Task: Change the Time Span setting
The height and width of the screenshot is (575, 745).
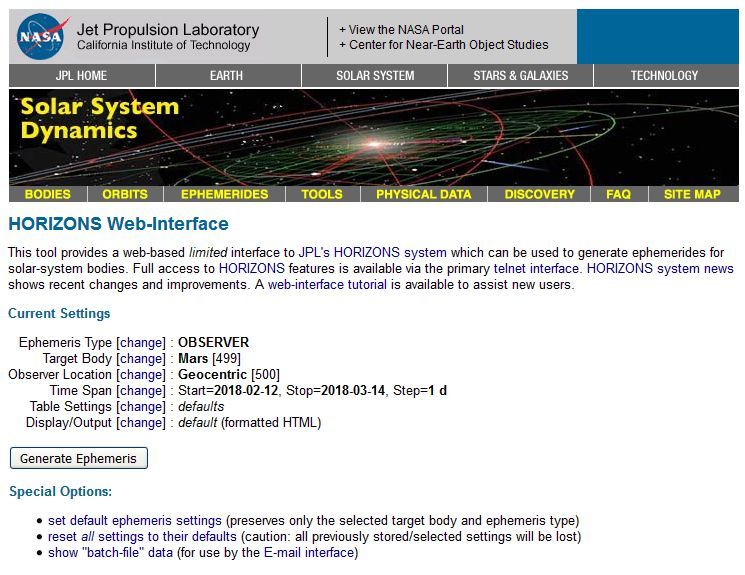Action: [141, 391]
